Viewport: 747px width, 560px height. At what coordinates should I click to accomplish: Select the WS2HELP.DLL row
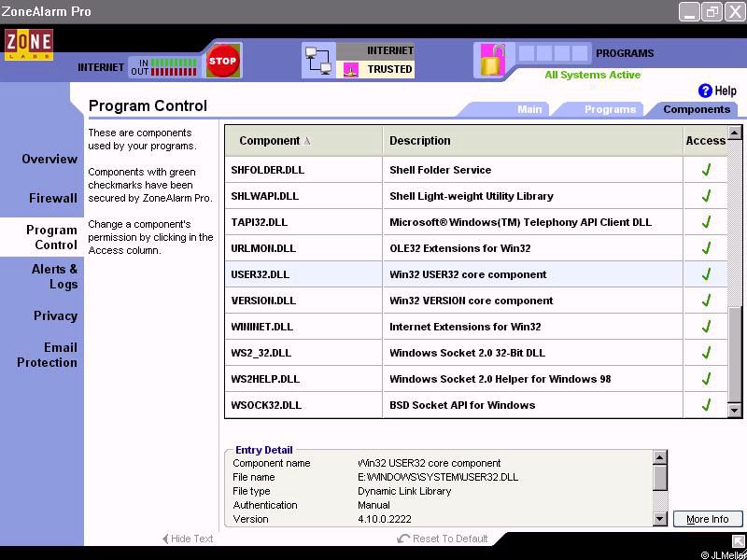point(476,380)
